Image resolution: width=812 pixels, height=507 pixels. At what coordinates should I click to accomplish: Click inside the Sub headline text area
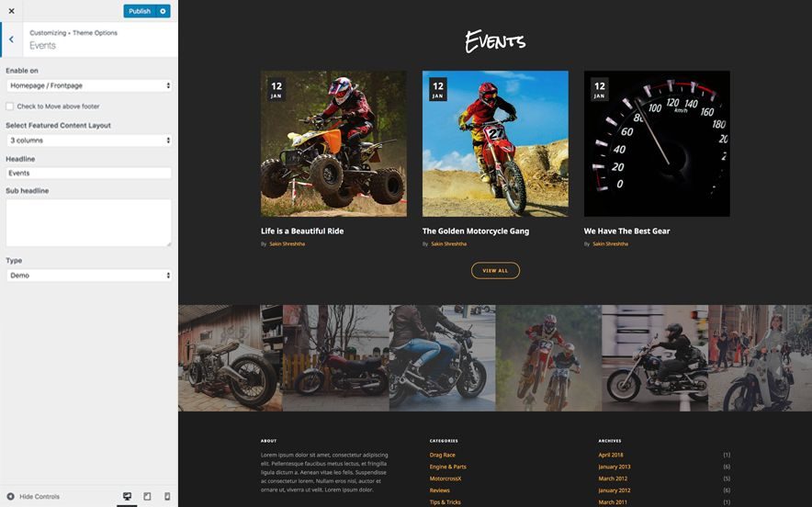[x=89, y=222]
